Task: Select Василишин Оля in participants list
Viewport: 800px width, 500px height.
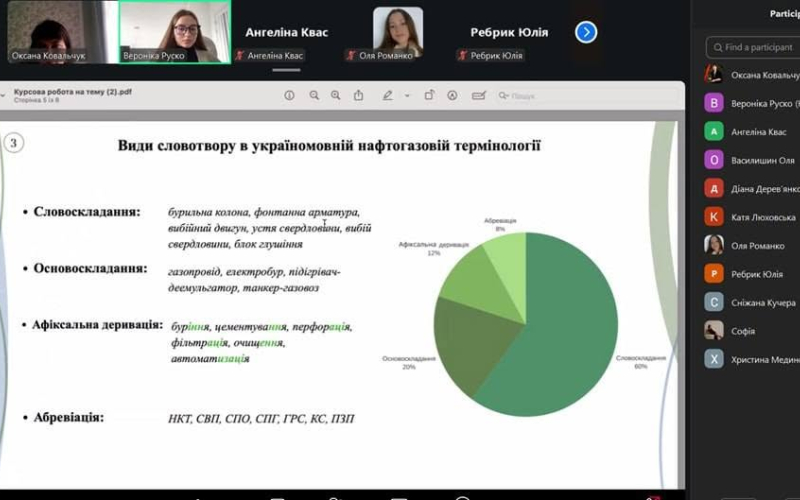Action: [x=752, y=160]
